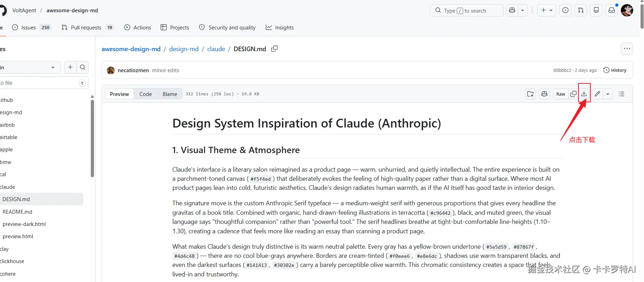The image size is (644, 282).
Task: Click the file tree sidebar scrollbar
Action: [92, 138]
